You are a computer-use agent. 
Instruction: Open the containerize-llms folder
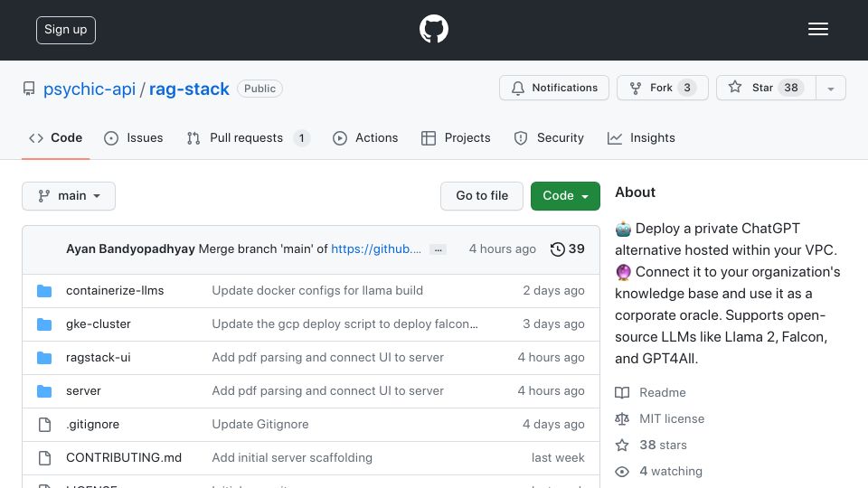pos(115,290)
